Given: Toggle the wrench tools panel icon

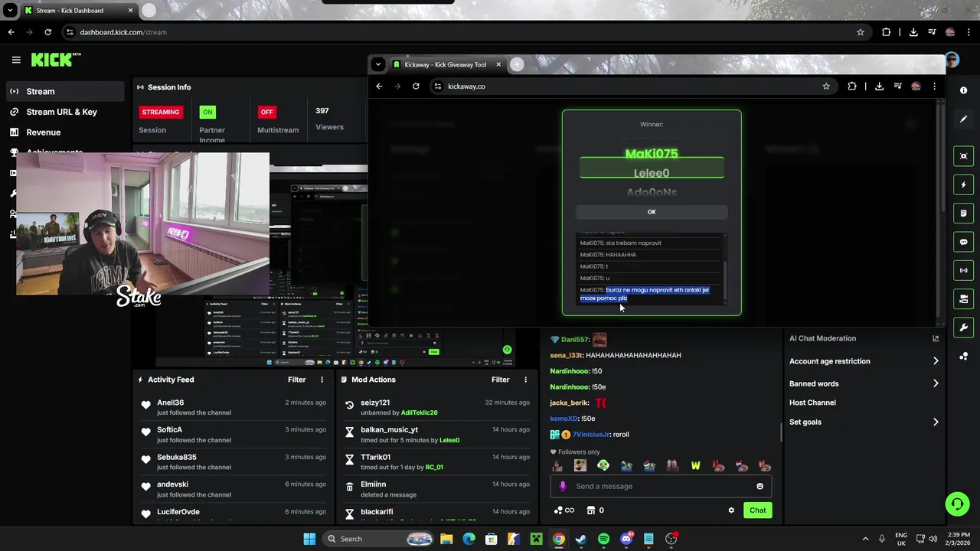Looking at the screenshot, I should point(963,328).
